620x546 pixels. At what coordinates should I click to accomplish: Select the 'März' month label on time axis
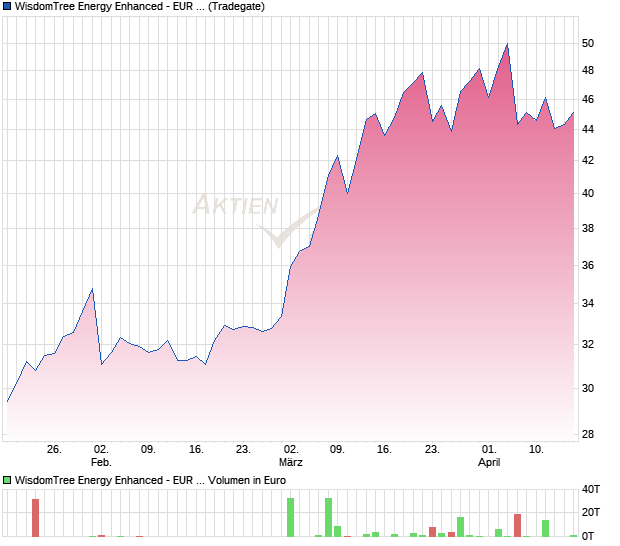(291, 463)
